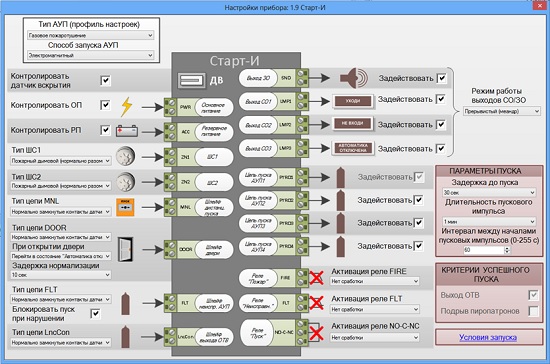Click the gas cylinder icon beside FLT
Viewport: 550px width, 364px height.
click(x=125, y=303)
